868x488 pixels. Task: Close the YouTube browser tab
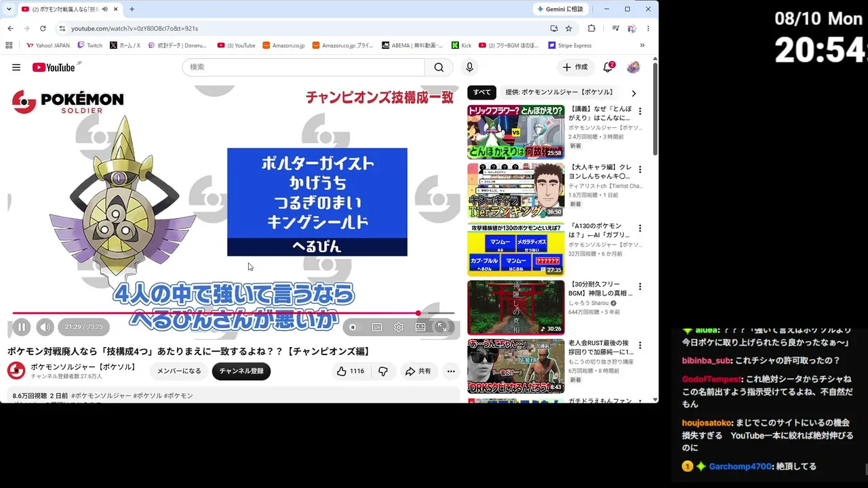click(x=116, y=9)
